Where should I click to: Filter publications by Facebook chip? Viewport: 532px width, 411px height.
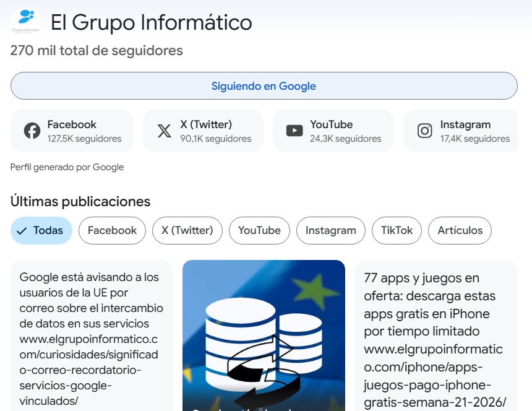113,230
